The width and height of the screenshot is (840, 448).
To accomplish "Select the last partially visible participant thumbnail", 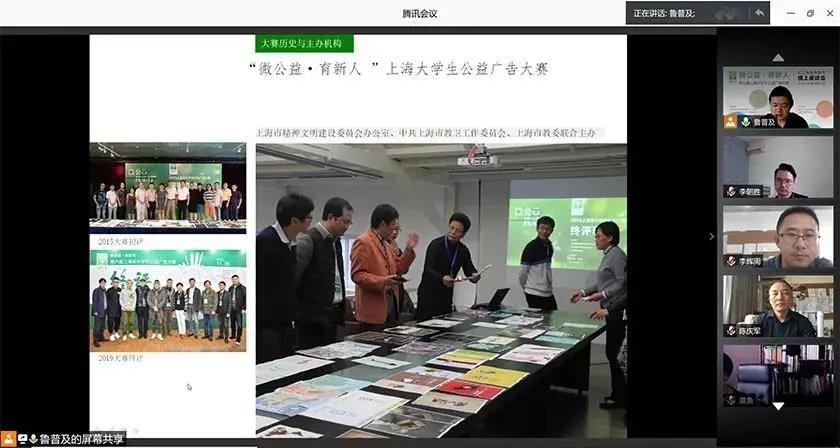I will point(778,375).
